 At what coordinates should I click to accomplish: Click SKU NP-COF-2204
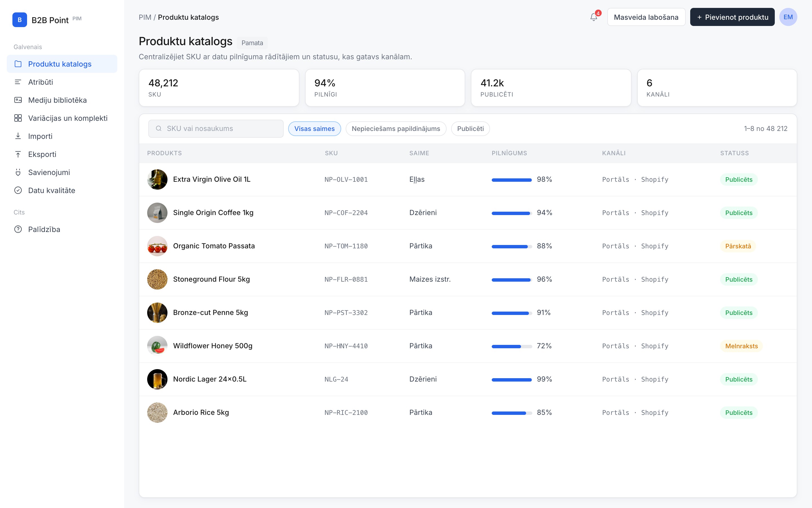tap(346, 213)
